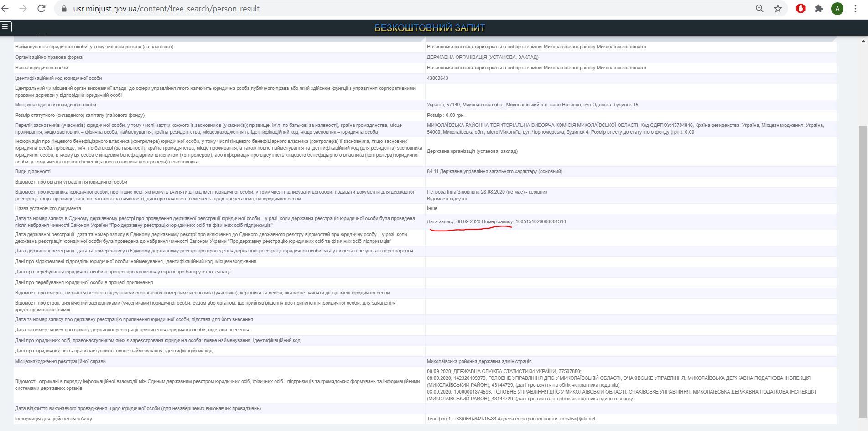The width and height of the screenshot is (868, 431).
Task: Select Види діяльності row label
Action: [x=33, y=171]
